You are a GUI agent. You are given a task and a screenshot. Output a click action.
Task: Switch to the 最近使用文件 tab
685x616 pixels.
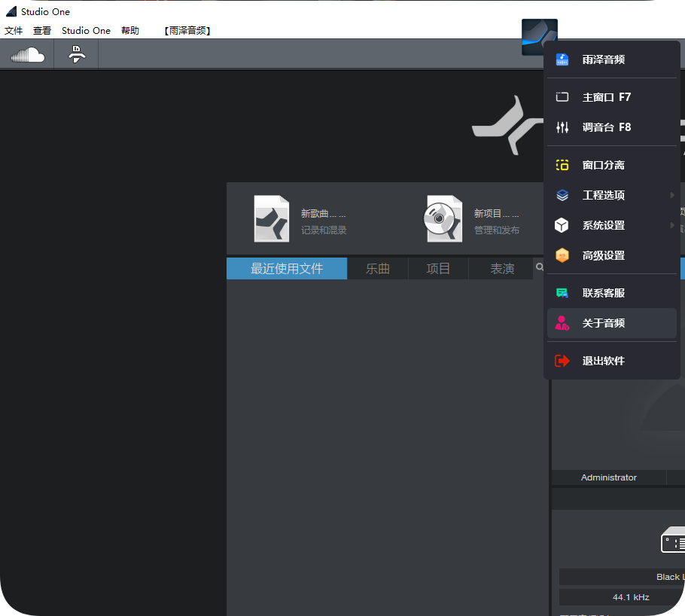(287, 268)
